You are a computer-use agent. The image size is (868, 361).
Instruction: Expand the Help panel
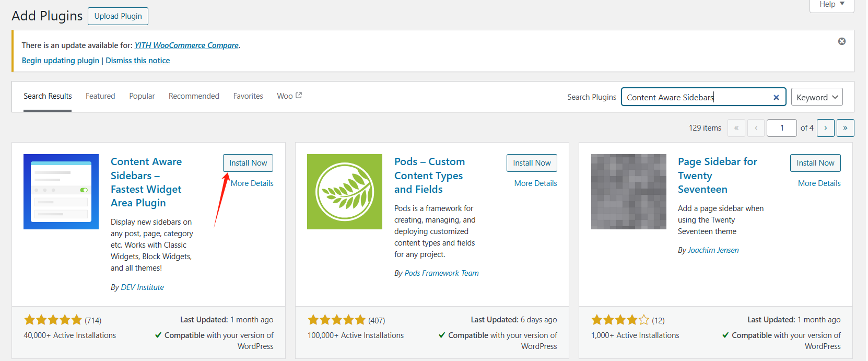point(831,5)
